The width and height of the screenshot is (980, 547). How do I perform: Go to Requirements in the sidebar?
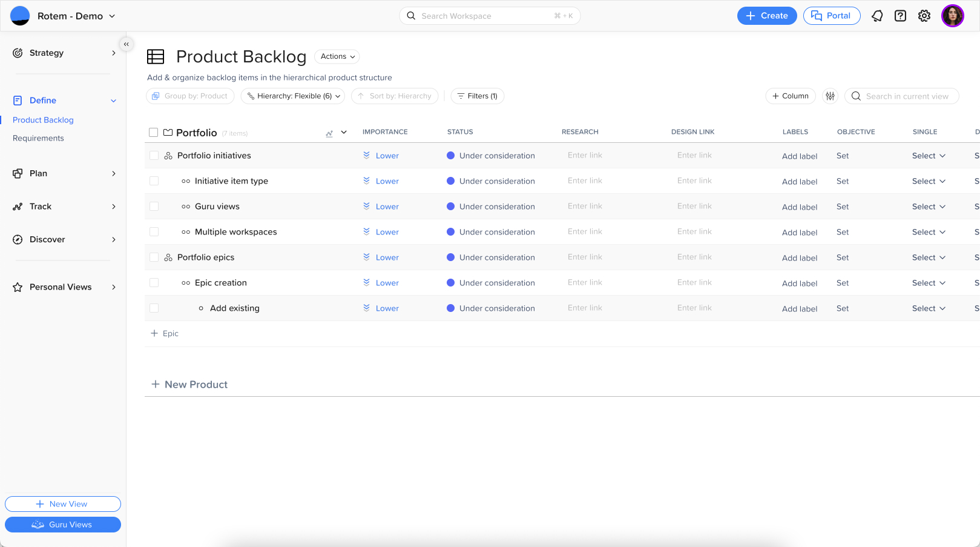coord(38,138)
